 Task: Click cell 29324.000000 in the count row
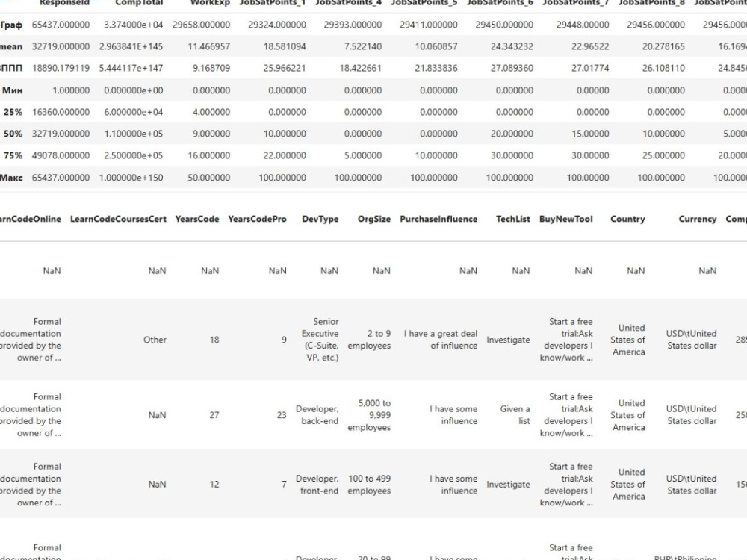point(277,25)
